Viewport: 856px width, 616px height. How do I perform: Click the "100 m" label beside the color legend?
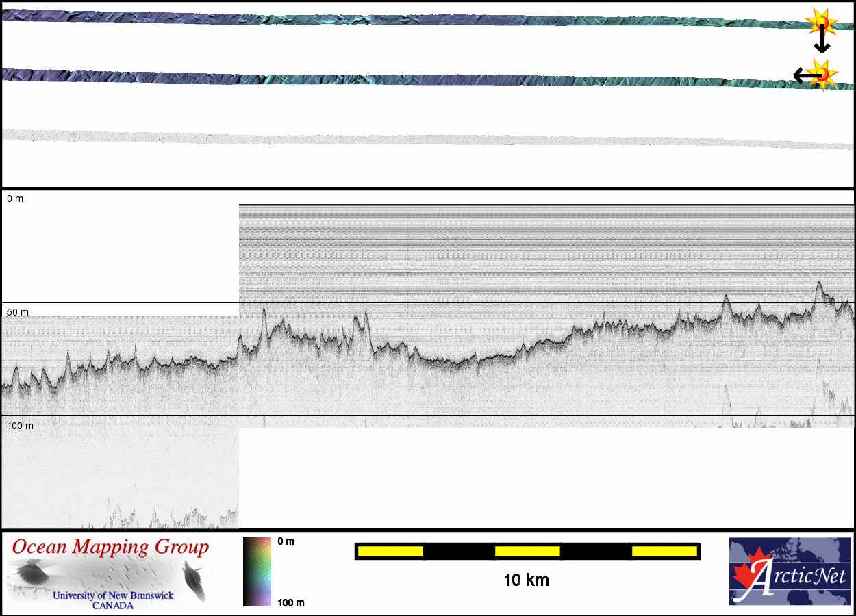[290, 602]
